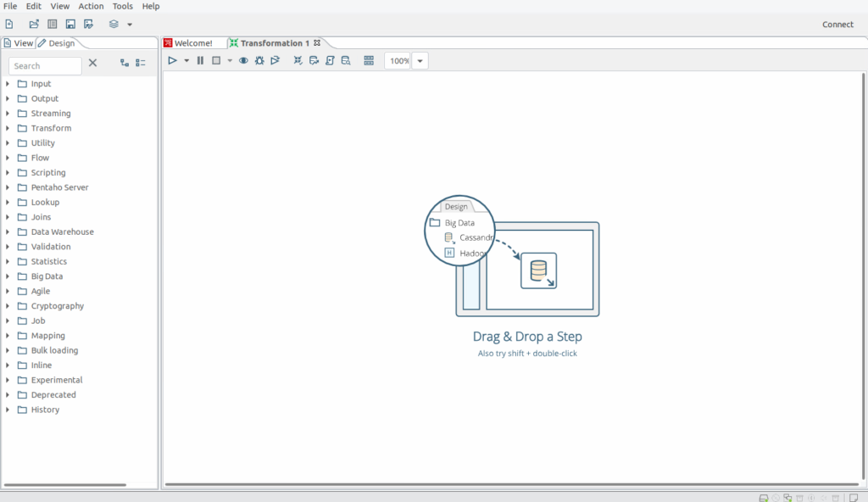
Task: Replay the transformation
Action: 275,60
